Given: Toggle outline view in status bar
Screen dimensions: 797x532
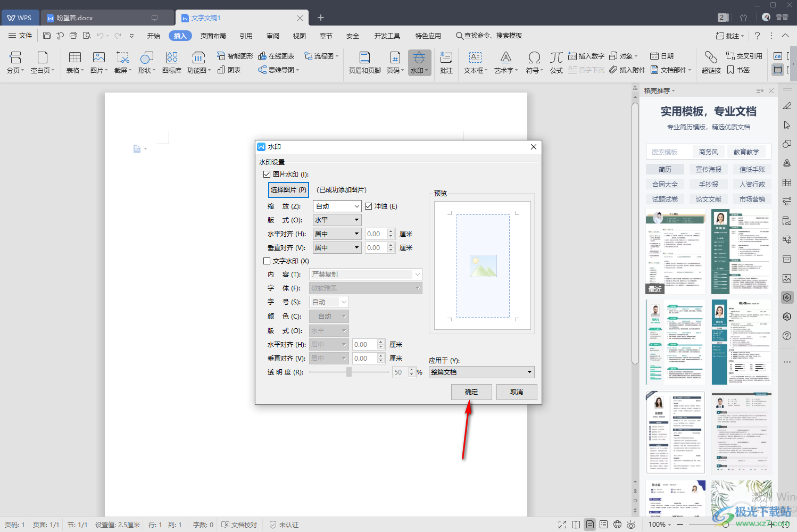Looking at the screenshot, I should (x=603, y=525).
